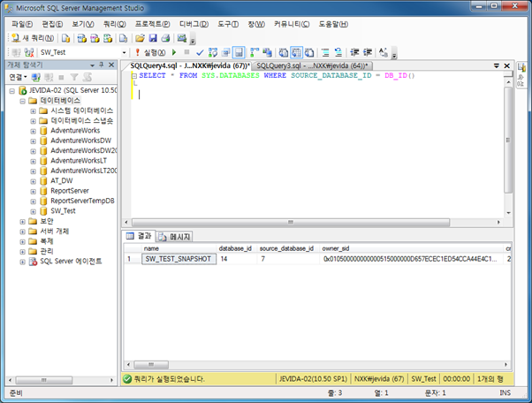Click the Object Explorer connect server icon
The image size is (532, 403).
[x=36, y=78]
